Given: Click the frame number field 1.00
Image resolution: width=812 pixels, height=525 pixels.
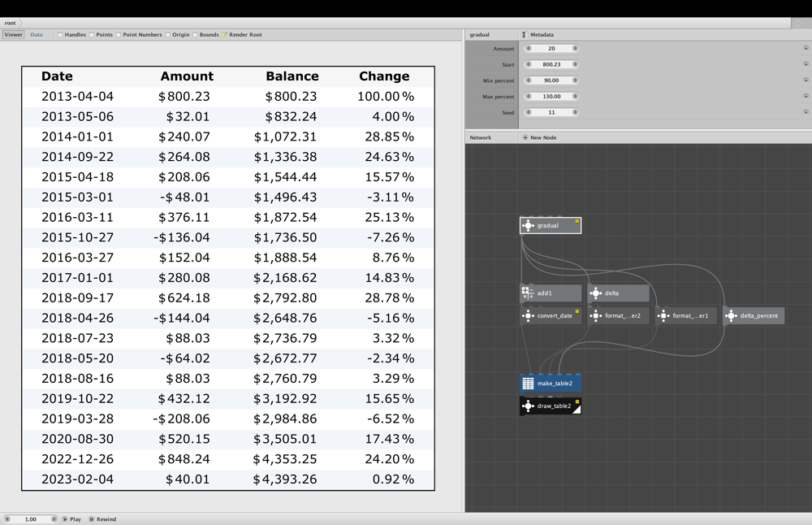Looking at the screenshot, I should pos(31,518).
